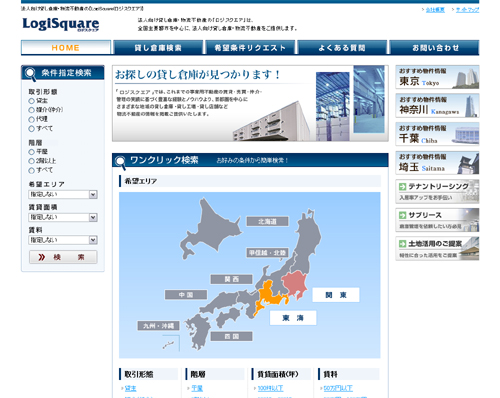Click magnifier icon beside 条件指定検索 heading

coord(30,74)
